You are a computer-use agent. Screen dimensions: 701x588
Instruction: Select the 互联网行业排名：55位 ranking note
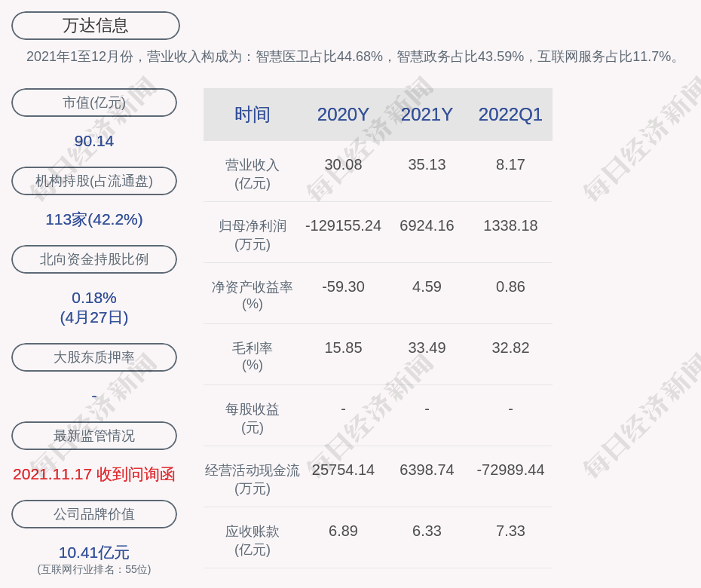[x=94, y=569]
